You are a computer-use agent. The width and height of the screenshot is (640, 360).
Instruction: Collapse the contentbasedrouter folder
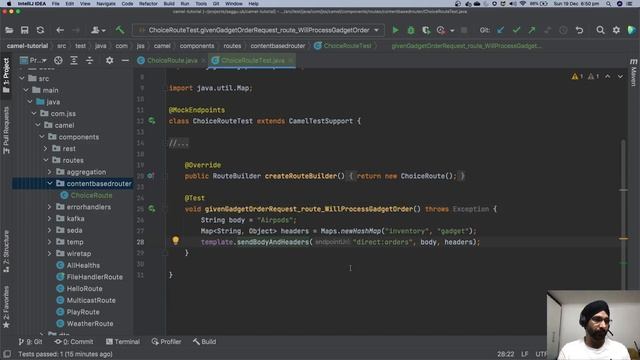coord(50,184)
